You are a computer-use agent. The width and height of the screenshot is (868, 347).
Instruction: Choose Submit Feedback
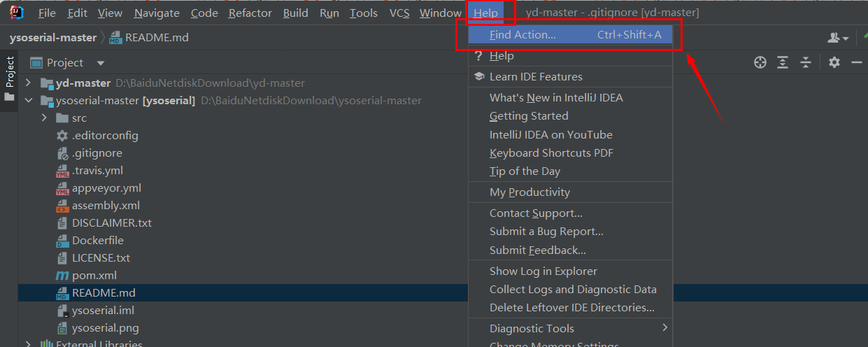pos(570,250)
